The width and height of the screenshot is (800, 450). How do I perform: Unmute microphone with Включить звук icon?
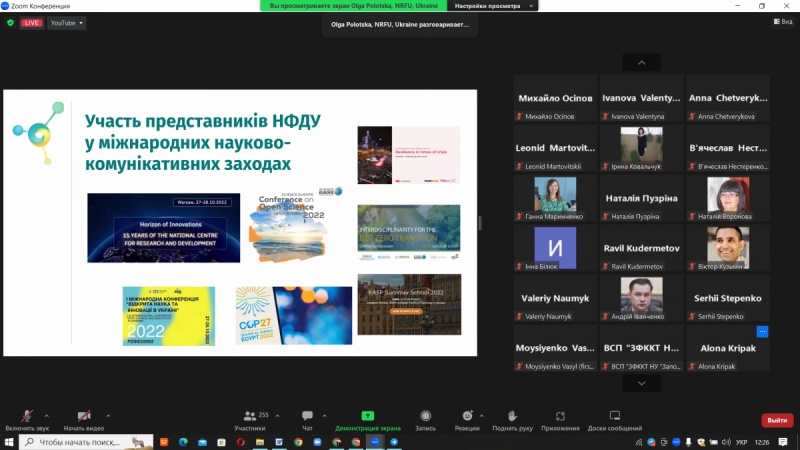(26, 416)
